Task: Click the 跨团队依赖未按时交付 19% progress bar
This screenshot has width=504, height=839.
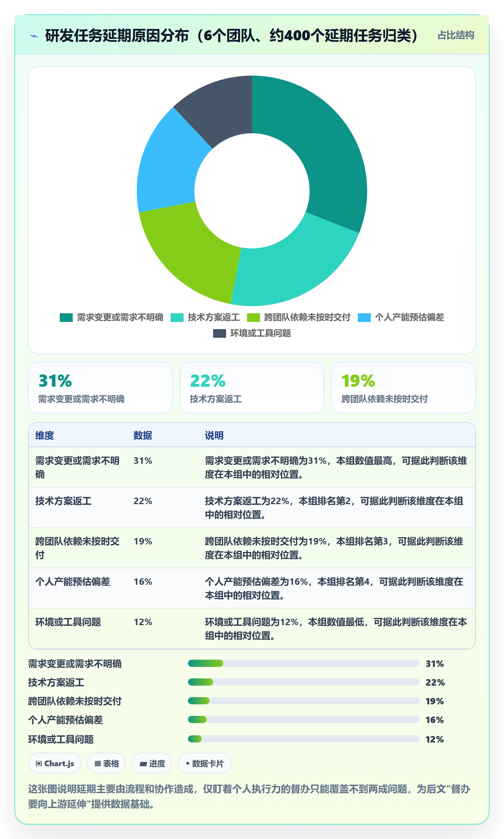Action: 304,701
